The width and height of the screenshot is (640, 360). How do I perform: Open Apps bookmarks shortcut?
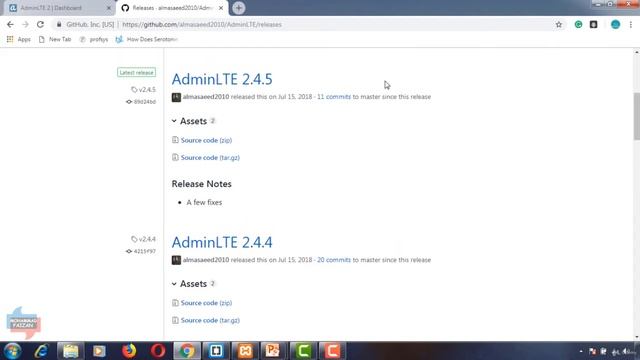click(x=19, y=39)
